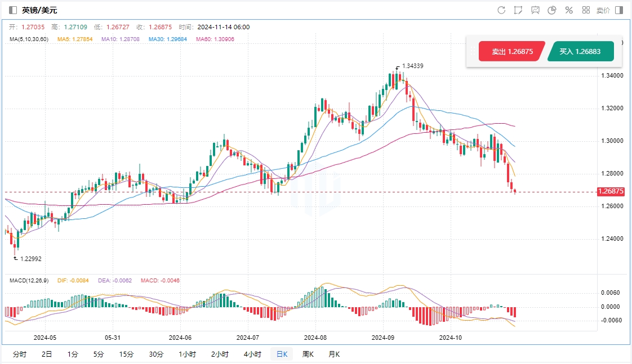Switch to the 分时 timeframe tab

19,354
